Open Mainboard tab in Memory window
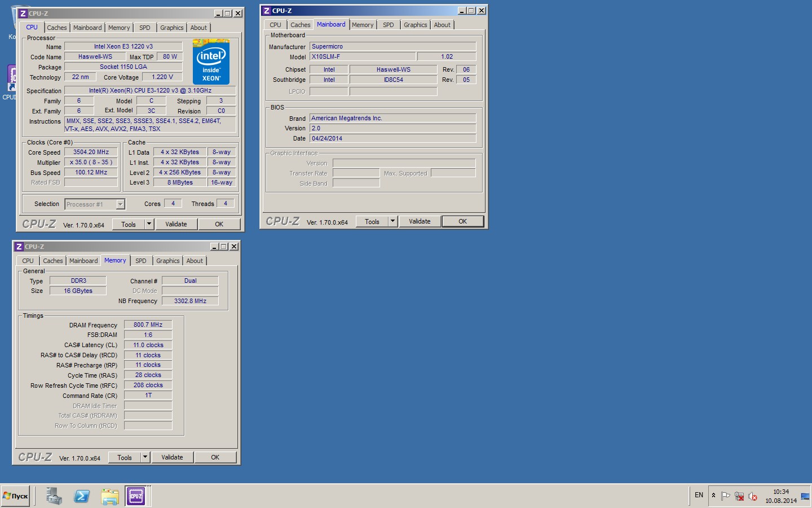 pyautogui.click(x=83, y=261)
